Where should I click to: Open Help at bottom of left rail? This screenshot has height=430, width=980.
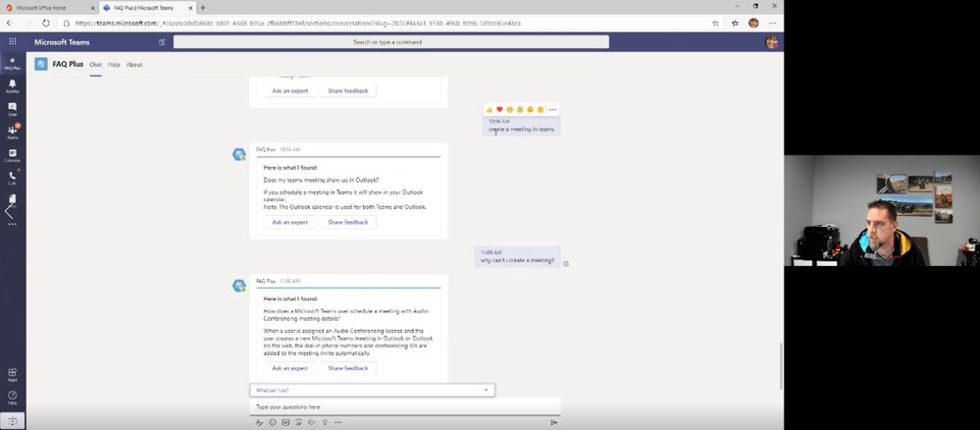pyautogui.click(x=13, y=398)
